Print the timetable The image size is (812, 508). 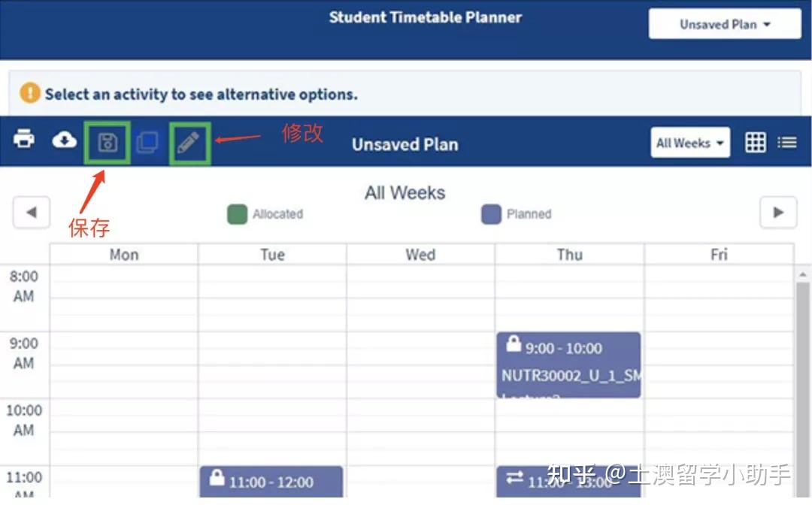23,141
